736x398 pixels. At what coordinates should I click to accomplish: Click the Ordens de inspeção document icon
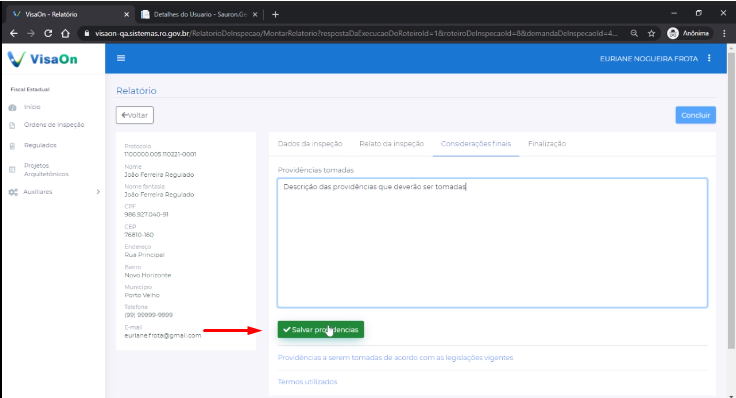13,125
